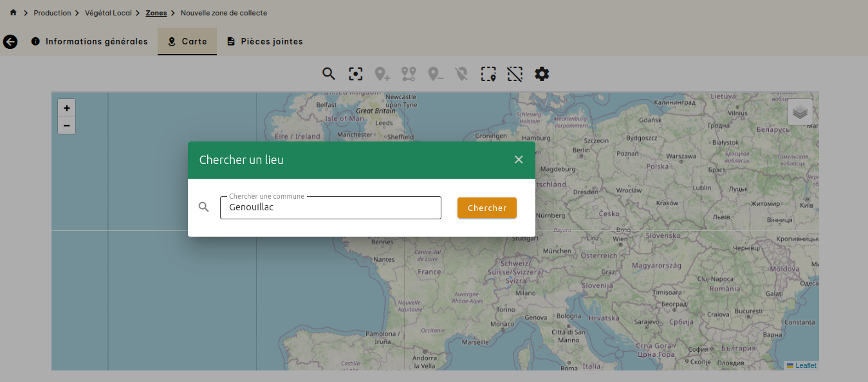This screenshot has width=868, height=382.
Task: Click the center-focus map icon
Action: tap(356, 74)
